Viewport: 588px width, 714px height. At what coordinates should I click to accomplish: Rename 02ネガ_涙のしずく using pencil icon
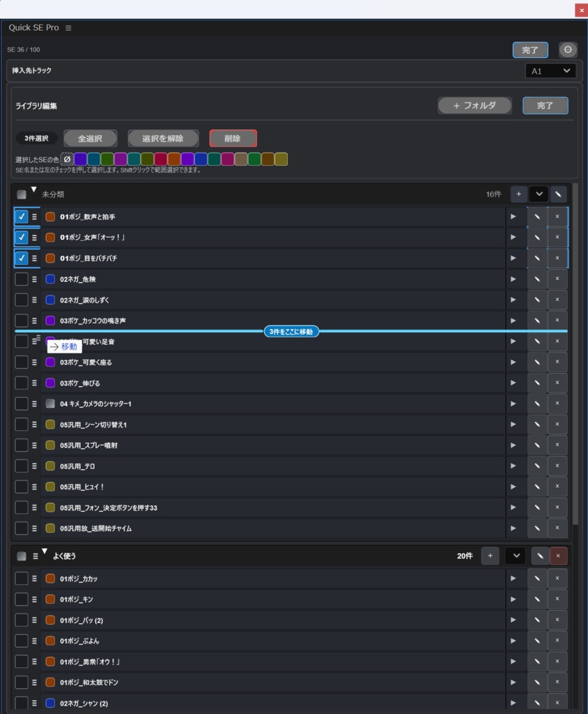tap(537, 300)
